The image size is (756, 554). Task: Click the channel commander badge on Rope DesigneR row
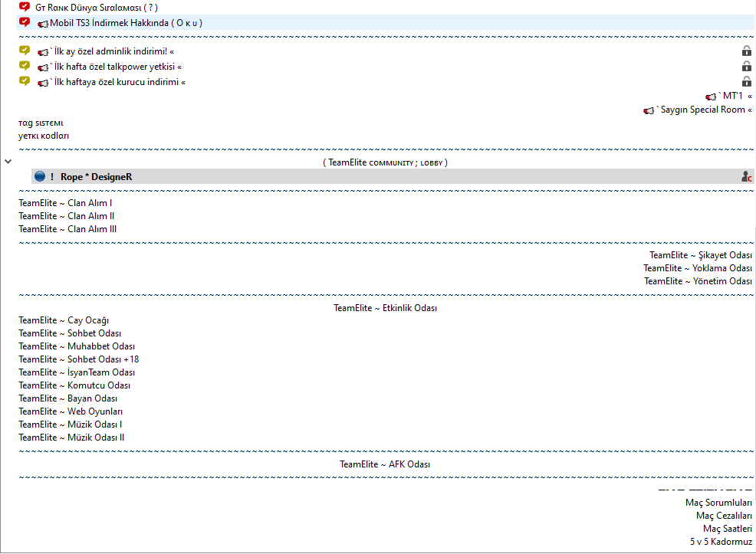click(746, 177)
